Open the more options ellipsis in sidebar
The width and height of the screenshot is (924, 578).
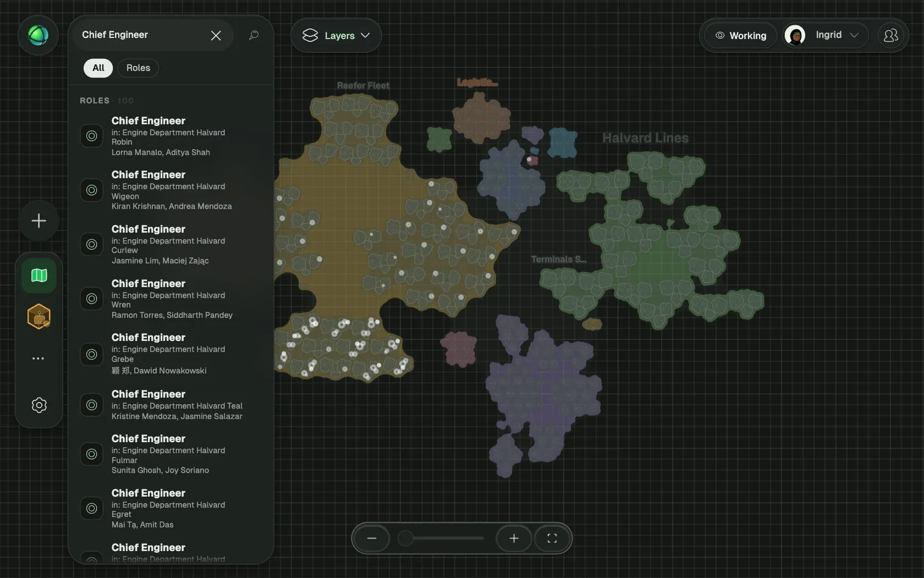pos(38,359)
